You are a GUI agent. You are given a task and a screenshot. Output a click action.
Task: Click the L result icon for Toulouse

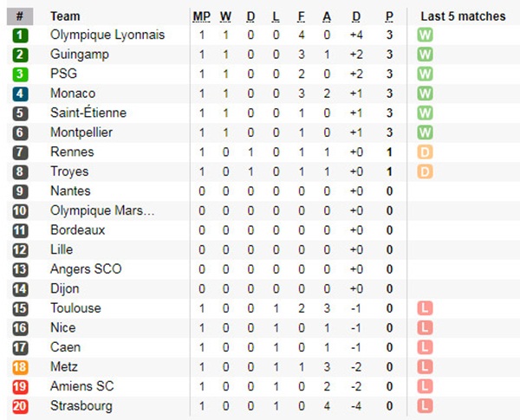tap(425, 308)
